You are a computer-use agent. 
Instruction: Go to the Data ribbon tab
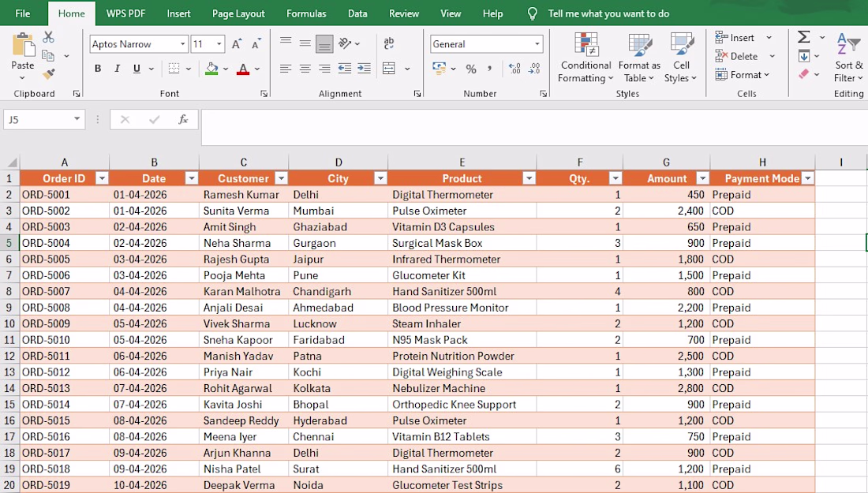pyautogui.click(x=357, y=13)
